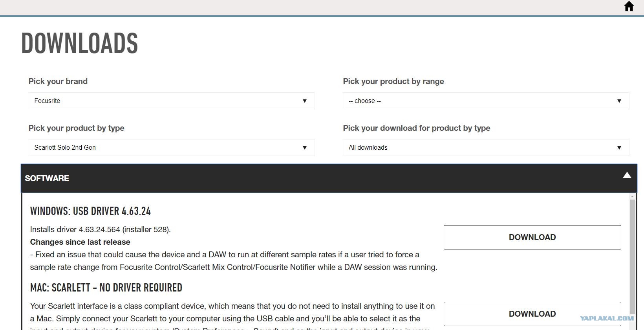Download the Mac Scarlett no-driver package
644x330 pixels.
(x=532, y=314)
